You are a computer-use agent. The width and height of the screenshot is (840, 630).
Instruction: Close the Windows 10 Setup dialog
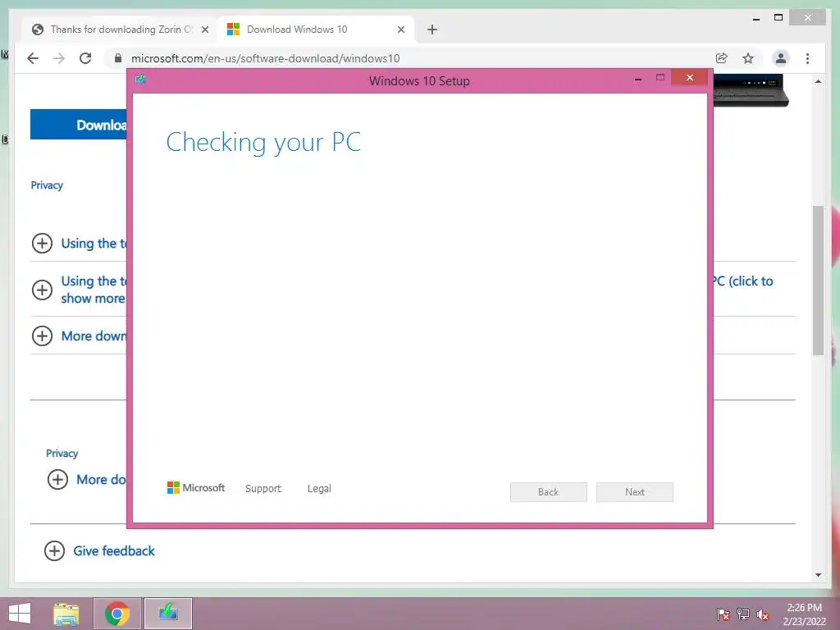pos(689,78)
